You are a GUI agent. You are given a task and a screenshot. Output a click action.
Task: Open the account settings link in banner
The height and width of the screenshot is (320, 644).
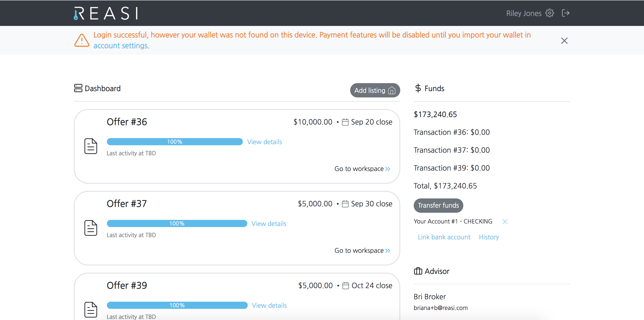pyautogui.click(x=121, y=46)
